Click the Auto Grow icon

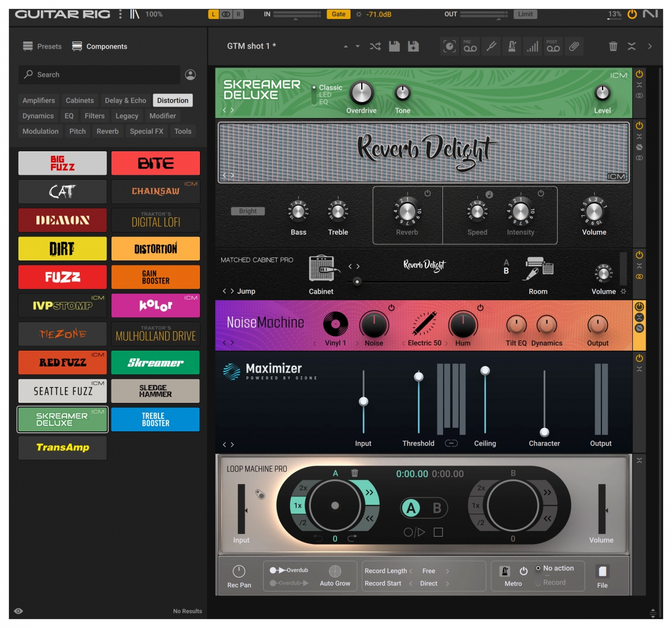click(x=335, y=571)
